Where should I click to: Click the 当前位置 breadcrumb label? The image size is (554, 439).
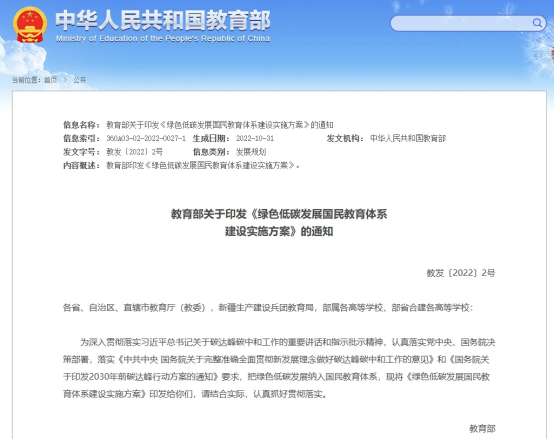click(x=26, y=80)
